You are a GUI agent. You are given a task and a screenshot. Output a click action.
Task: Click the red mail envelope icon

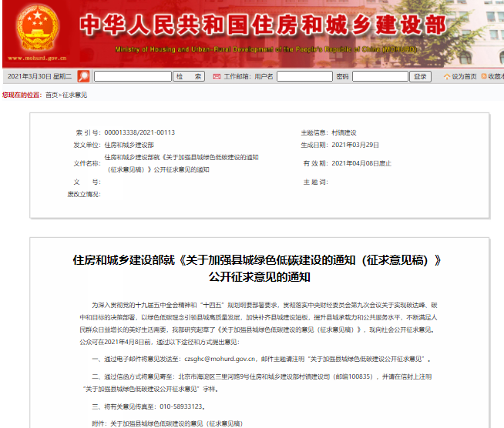217,77
